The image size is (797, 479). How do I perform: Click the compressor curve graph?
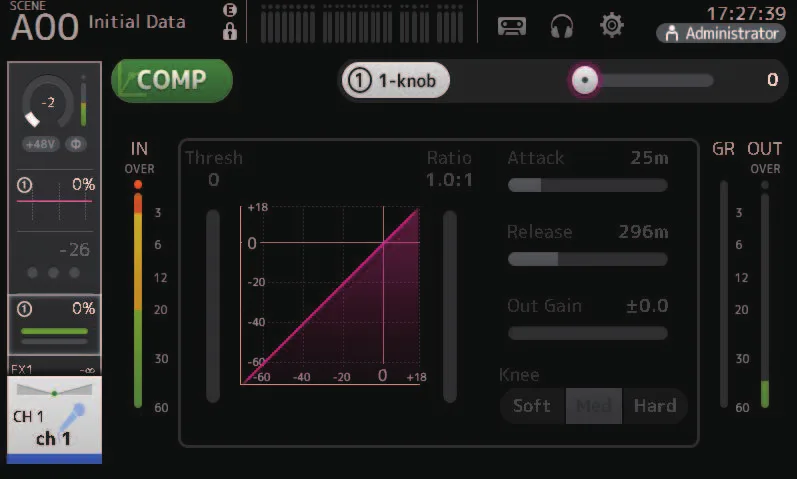coord(330,295)
